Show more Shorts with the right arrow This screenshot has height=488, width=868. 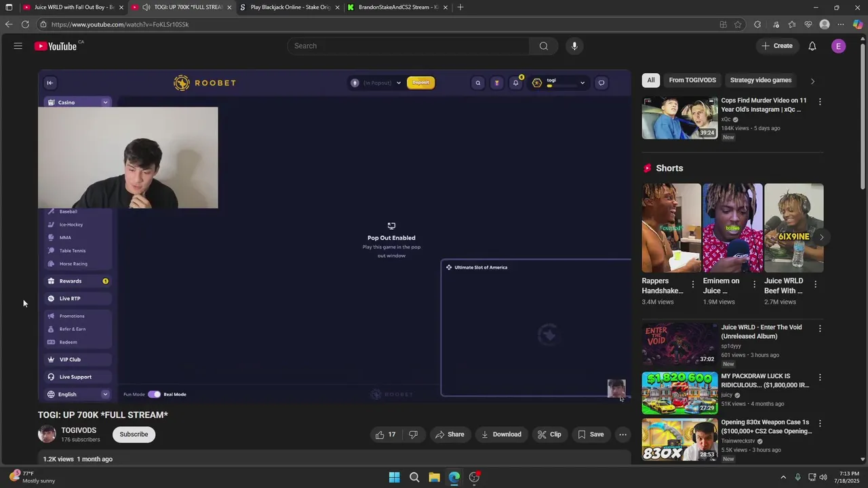(821, 237)
